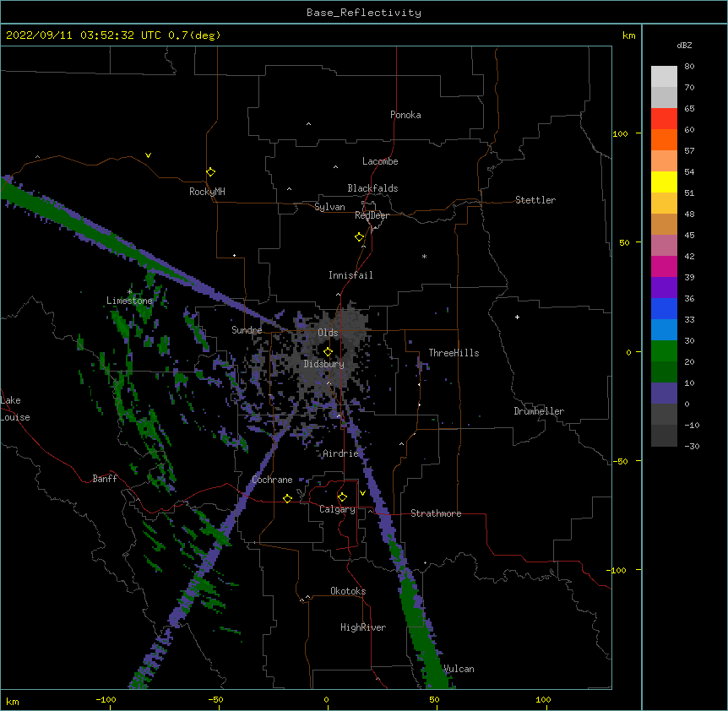Screen dimensions: 728x711
Task: Click the RockyMH label
Action: pos(207,192)
